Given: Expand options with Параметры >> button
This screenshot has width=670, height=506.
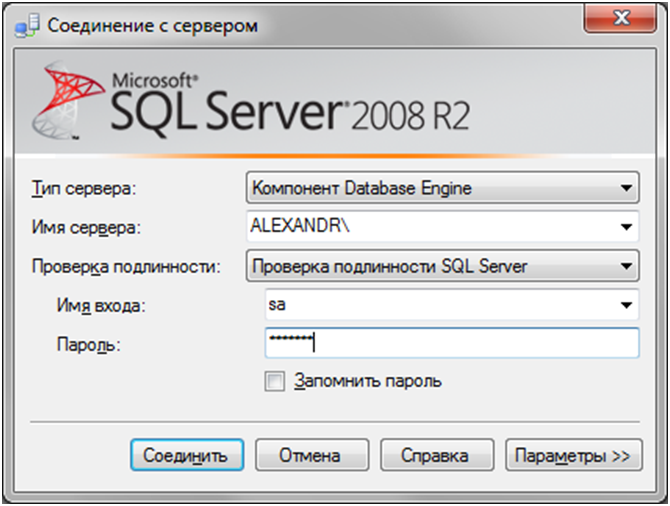Looking at the screenshot, I should [573, 455].
